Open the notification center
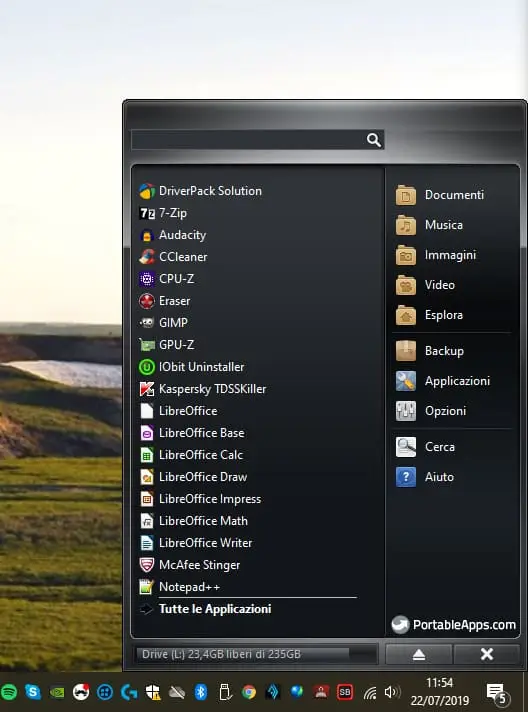528x712 pixels. [x=497, y=693]
